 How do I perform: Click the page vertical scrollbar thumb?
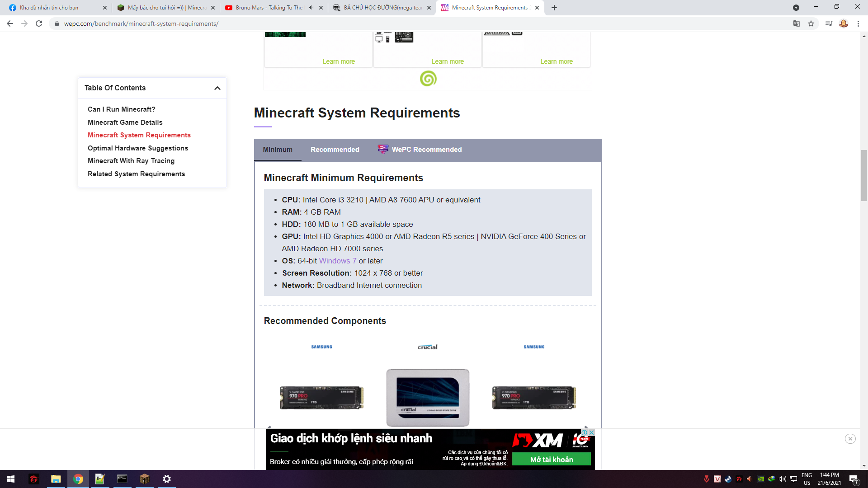864,175
